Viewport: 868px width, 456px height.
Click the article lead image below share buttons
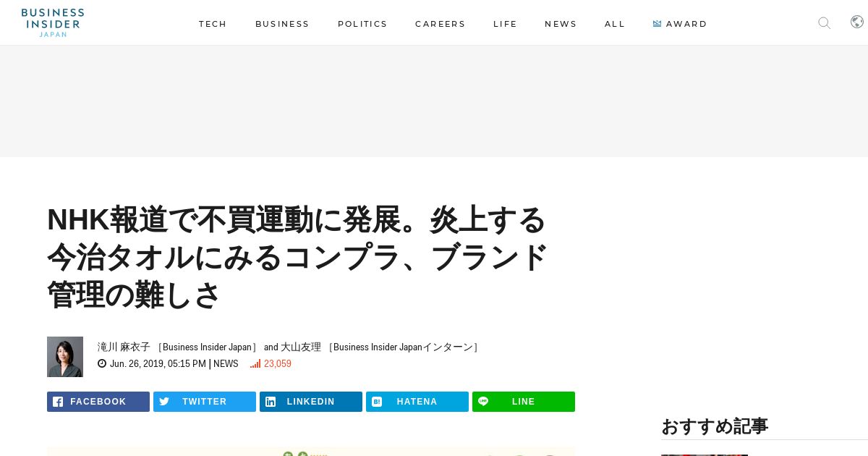[x=311, y=451]
